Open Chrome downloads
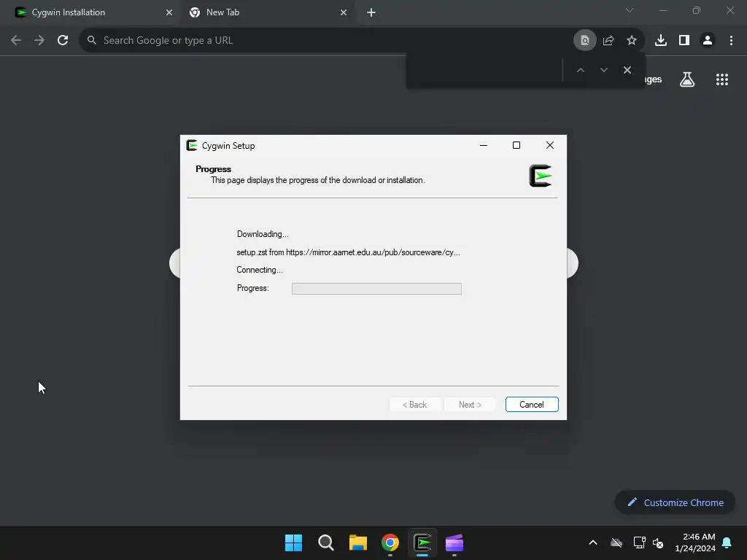 (661, 41)
